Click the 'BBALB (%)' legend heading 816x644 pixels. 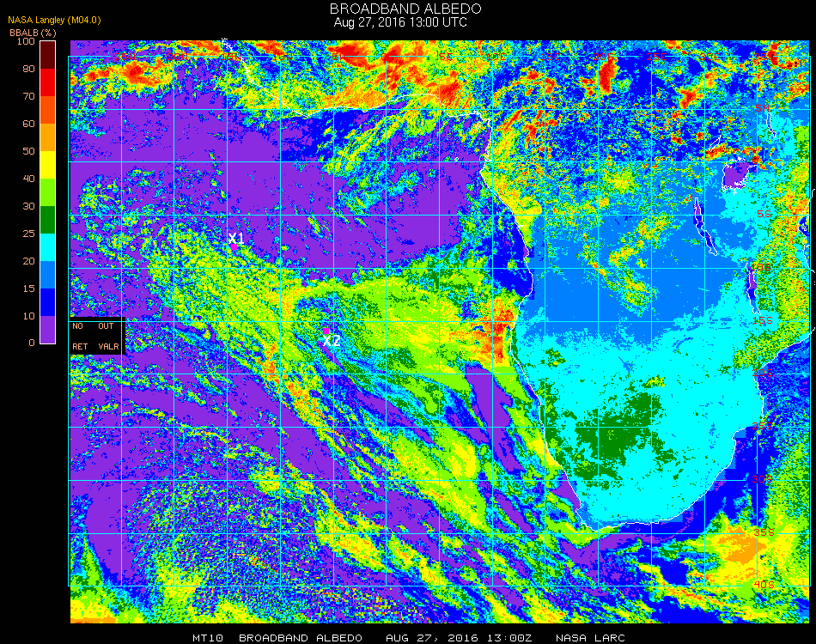point(33,33)
